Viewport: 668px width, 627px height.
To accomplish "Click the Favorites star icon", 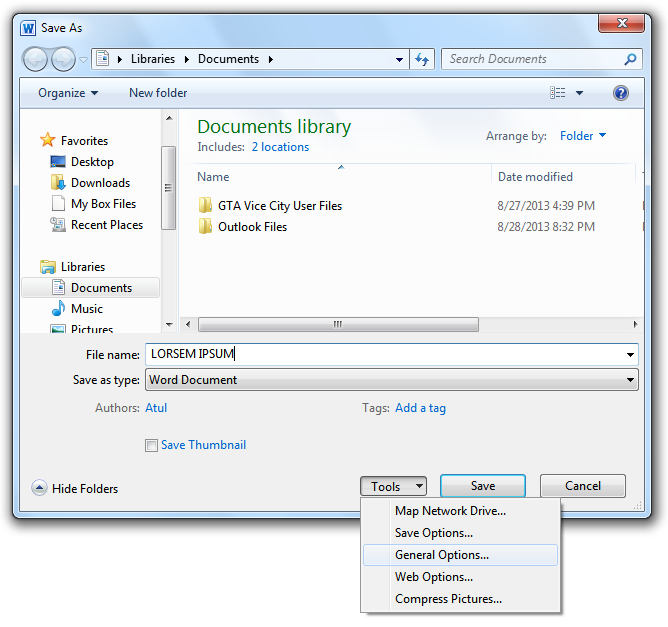I will pos(48,140).
